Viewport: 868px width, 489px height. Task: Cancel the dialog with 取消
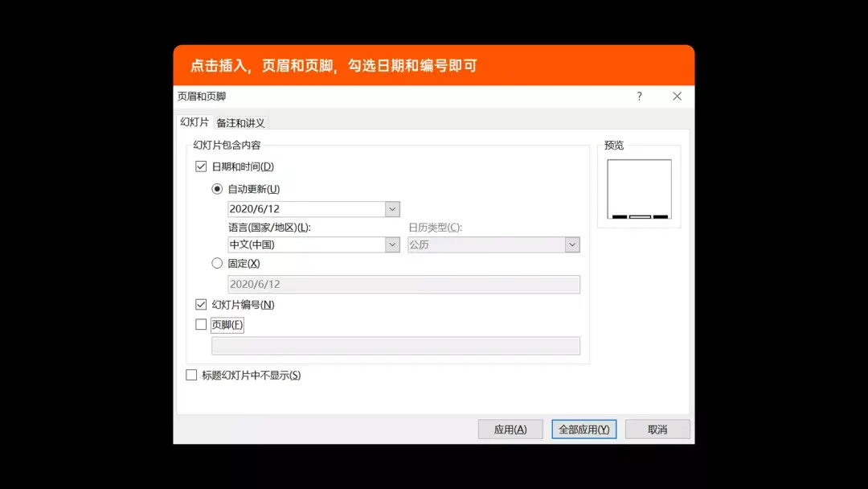click(x=657, y=429)
